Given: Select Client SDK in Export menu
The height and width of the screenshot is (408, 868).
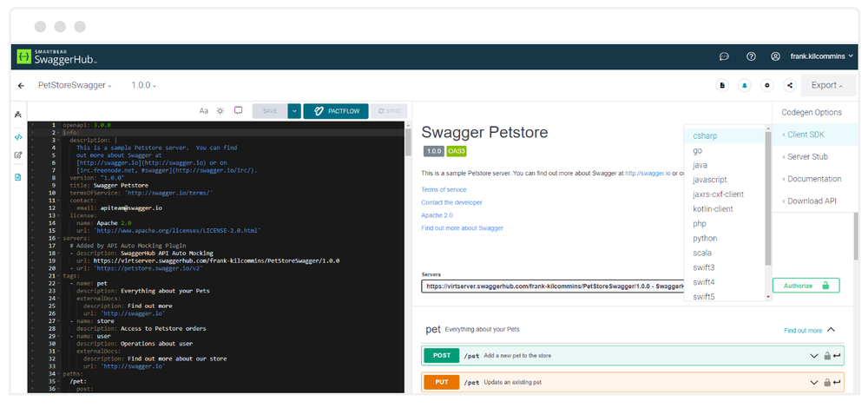Looking at the screenshot, I should tap(815, 135).
